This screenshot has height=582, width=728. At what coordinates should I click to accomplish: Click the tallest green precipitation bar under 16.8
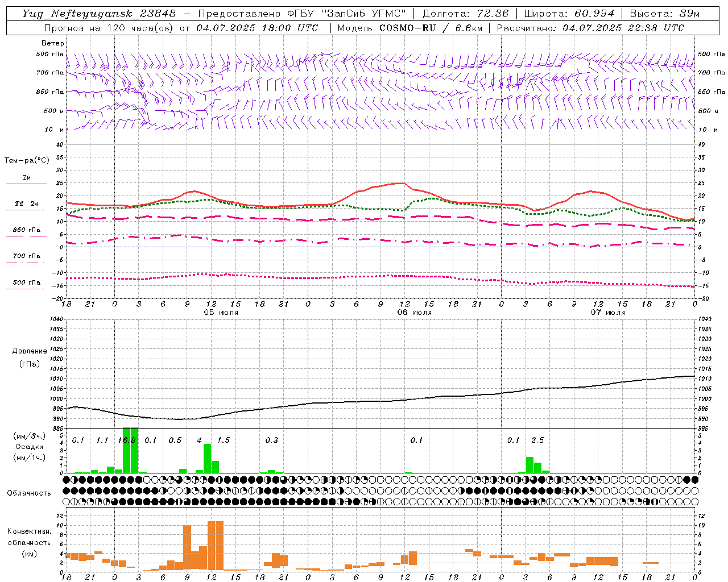pyautogui.click(x=130, y=450)
